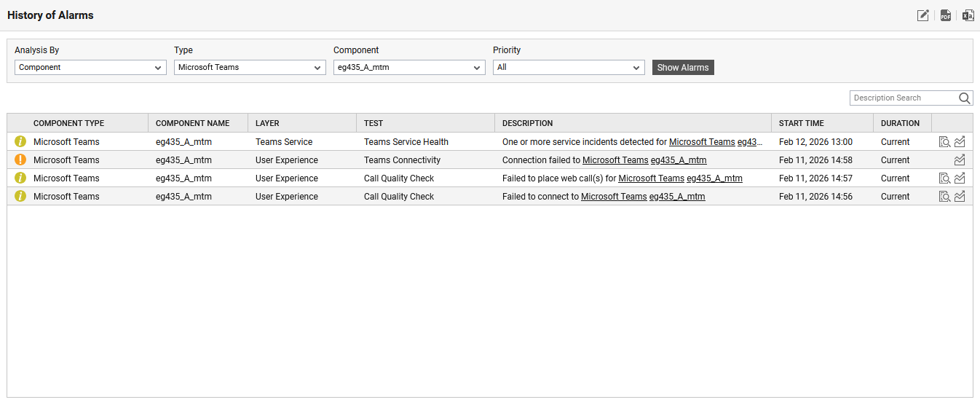Open the Priority dropdown showing All

pyautogui.click(x=569, y=68)
